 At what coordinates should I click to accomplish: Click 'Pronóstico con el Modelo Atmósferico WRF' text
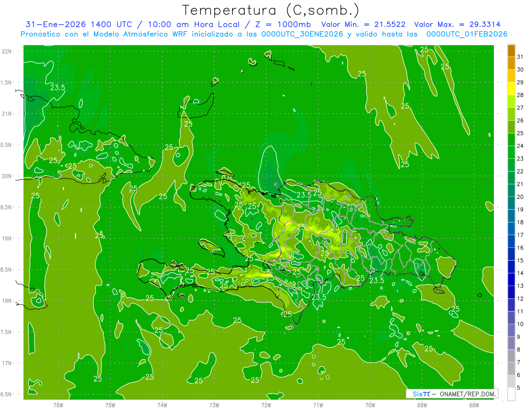pos(105,34)
